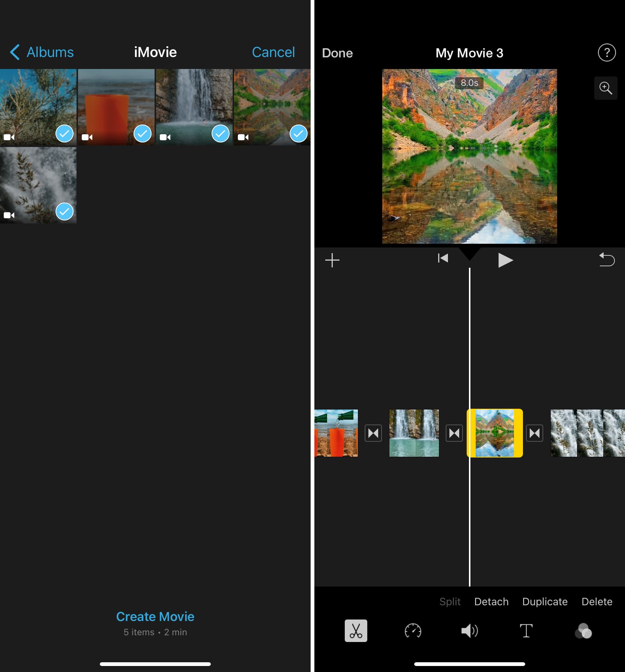625x672 pixels.
Task: Play the movie preview
Action: 505,260
